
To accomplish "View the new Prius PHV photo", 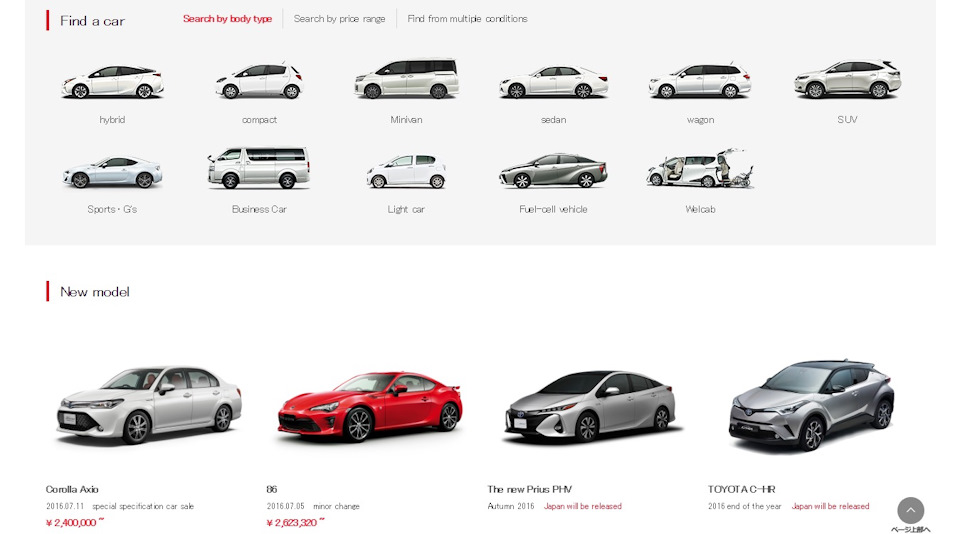I will [590, 406].
